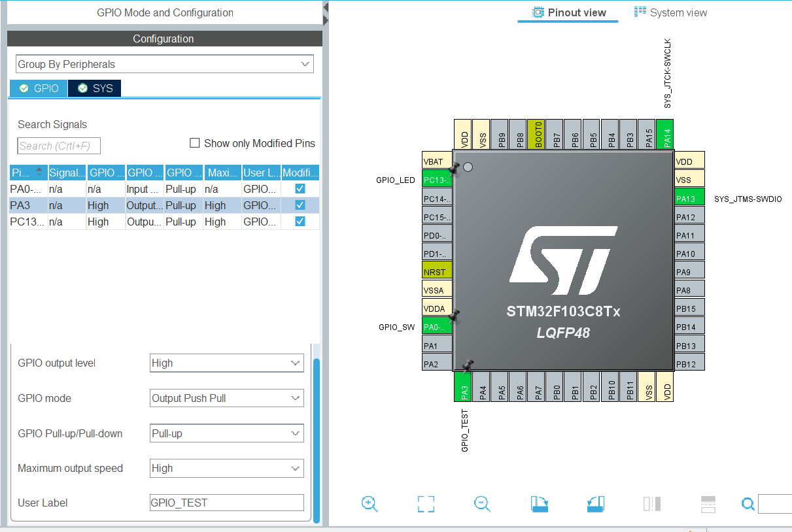Click the User Label column header
Viewport: 792px width, 532px height.
262,173
